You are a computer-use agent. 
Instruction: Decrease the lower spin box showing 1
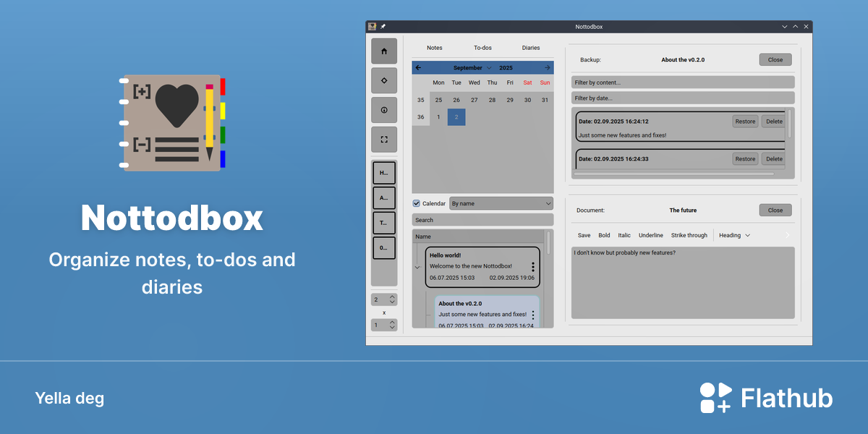[x=392, y=328]
